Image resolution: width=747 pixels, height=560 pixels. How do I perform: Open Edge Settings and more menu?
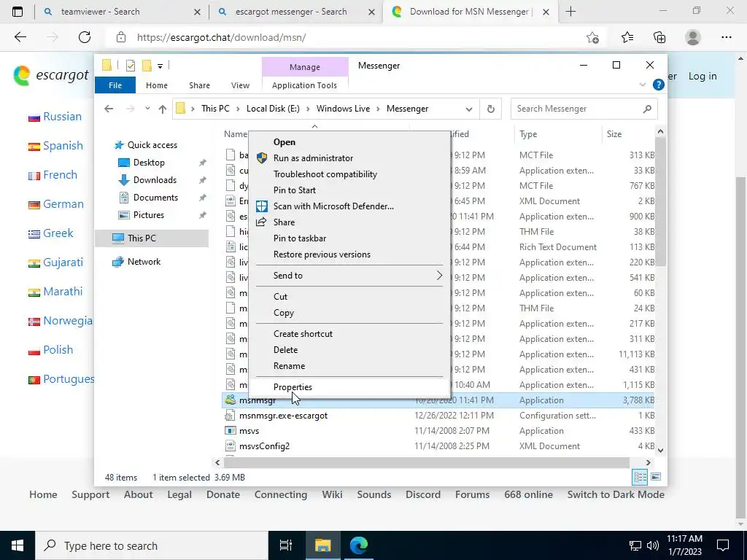726,37
